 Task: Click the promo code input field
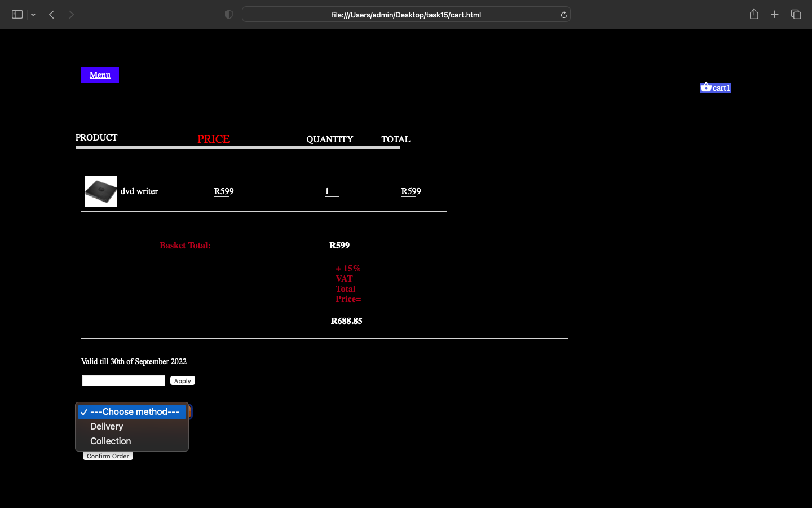coord(123,380)
